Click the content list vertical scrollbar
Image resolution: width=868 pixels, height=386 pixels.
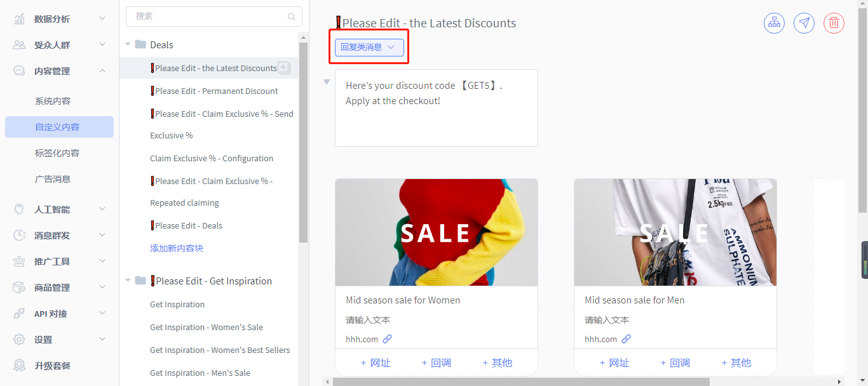coord(304,143)
